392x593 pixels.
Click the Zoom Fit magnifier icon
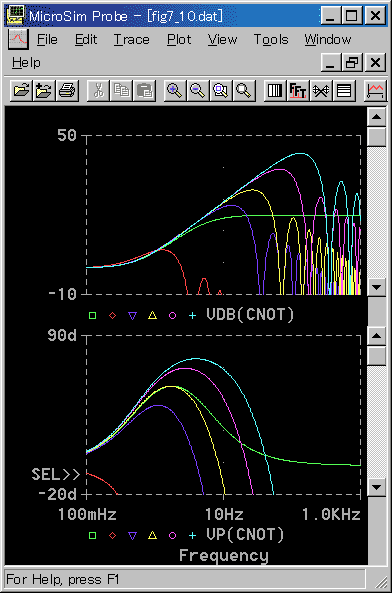pyautogui.click(x=244, y=90)
